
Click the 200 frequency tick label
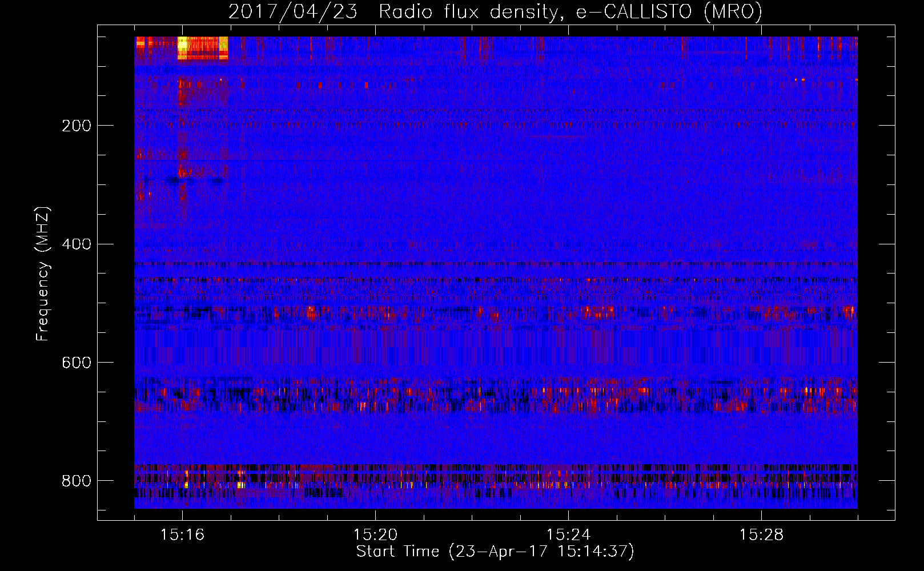[77, 126]
